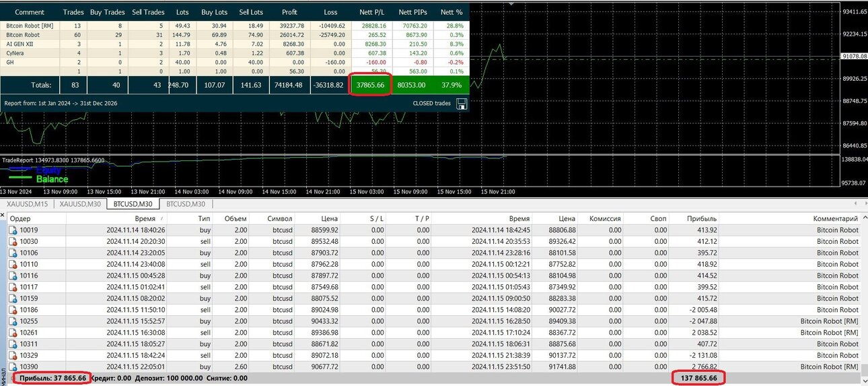
Task: Select the currently active bold BTCUSD,M30 tab
Action: [133, 203]
